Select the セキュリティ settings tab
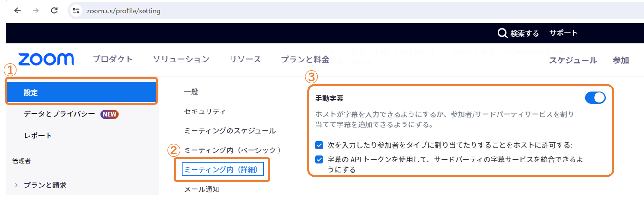644x199 pixels. click(x=205, y=112)
